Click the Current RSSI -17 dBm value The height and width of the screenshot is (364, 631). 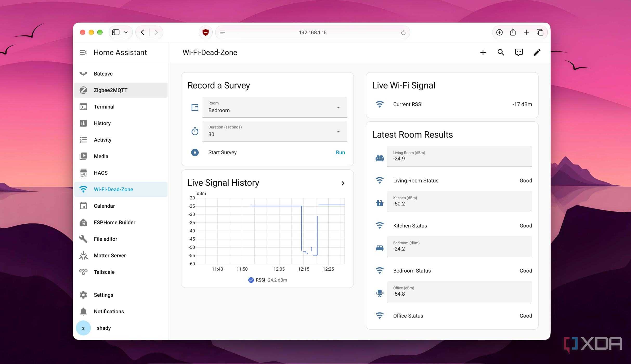tap(522, 105)
